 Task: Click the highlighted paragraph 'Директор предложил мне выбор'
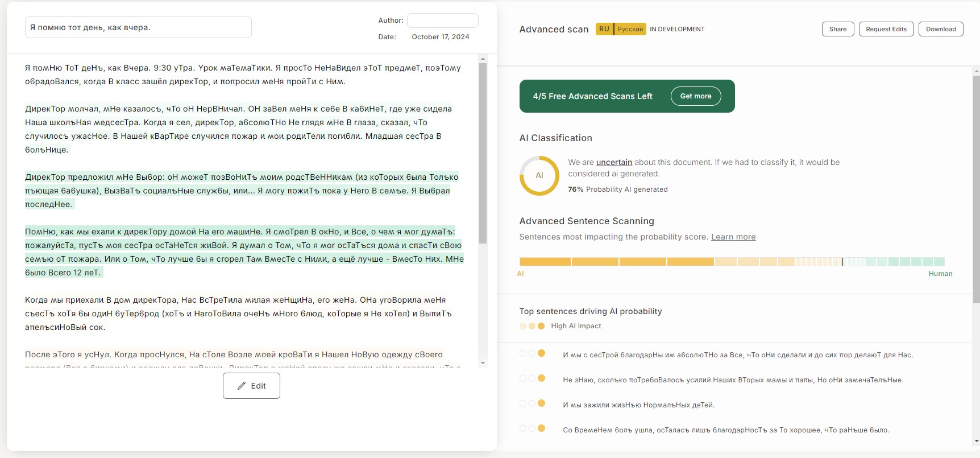click(242, 191)
